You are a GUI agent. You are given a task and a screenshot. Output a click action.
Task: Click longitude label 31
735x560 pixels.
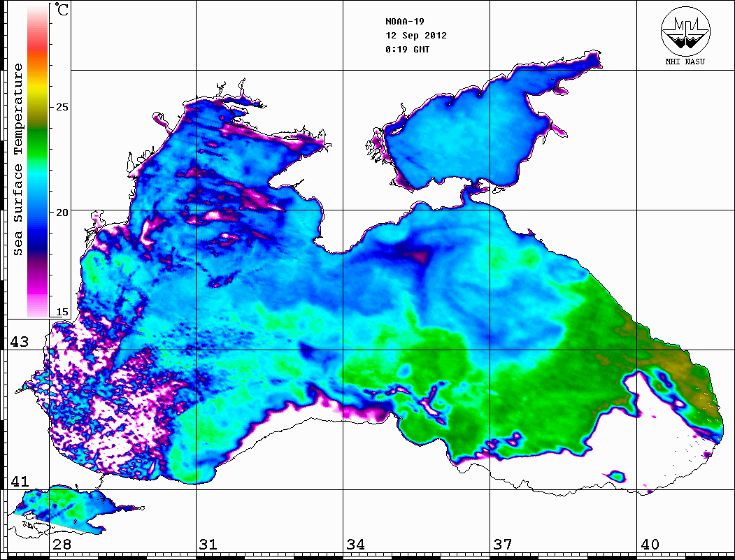[x=208, y=545]
